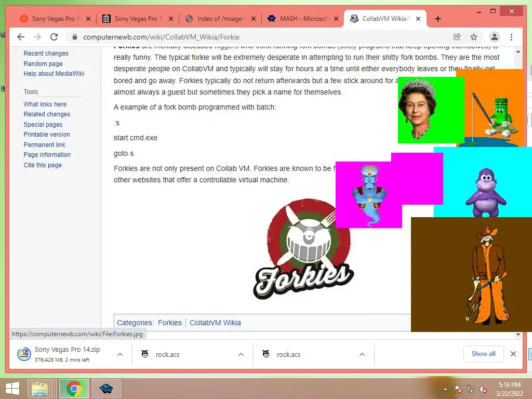This screenshot has width=532, height=399.
Task: Click the network tray icon
Action: [471, 389]
